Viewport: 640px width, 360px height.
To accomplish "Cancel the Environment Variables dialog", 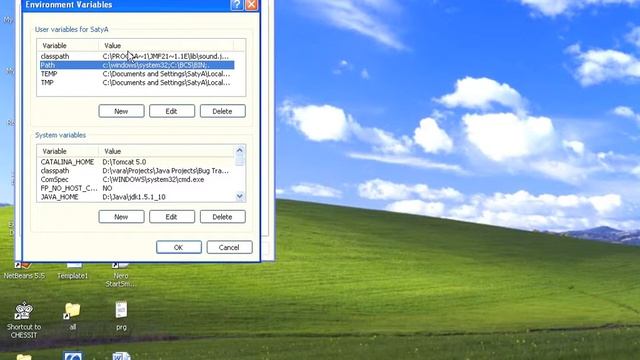I will coord(229,247).
